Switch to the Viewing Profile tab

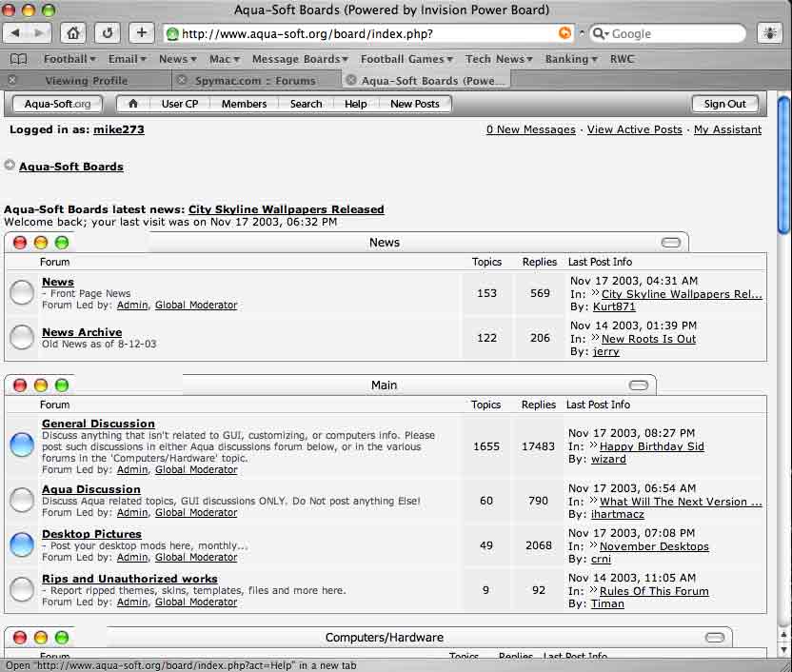pyautogui.click(x=87, y=80)
